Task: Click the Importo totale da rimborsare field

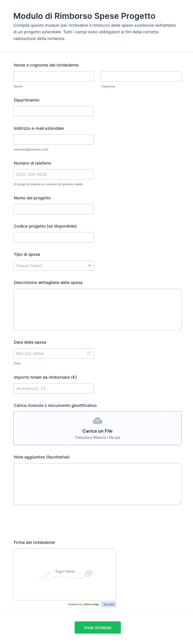Action: pos(54,388)
